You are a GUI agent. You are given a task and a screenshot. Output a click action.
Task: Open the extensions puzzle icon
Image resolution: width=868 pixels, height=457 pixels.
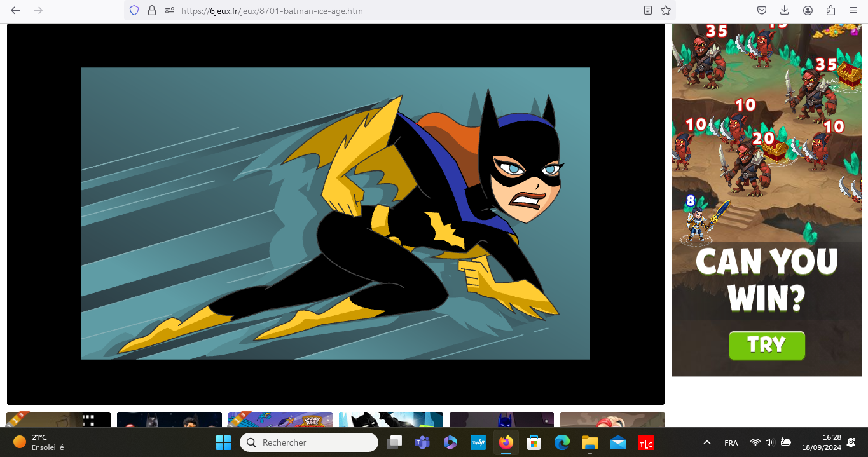click(x=830, y=10)
